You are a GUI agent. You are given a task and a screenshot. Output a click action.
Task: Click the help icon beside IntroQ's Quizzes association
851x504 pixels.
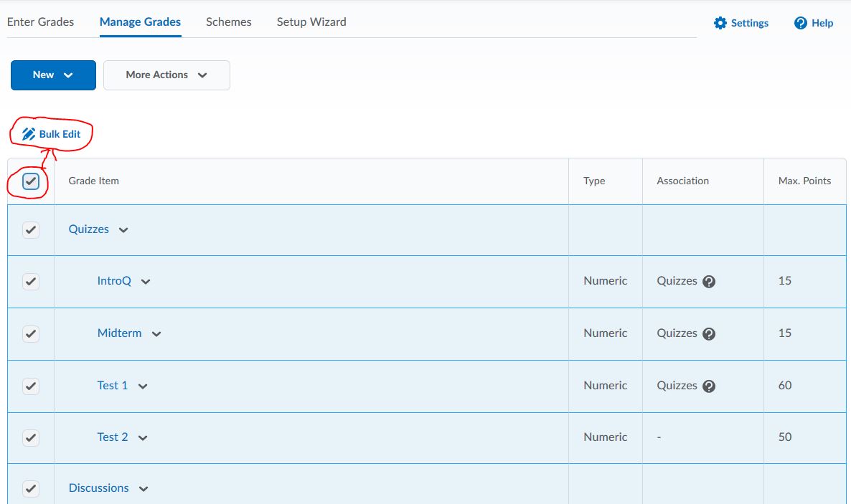click(709, 282)
